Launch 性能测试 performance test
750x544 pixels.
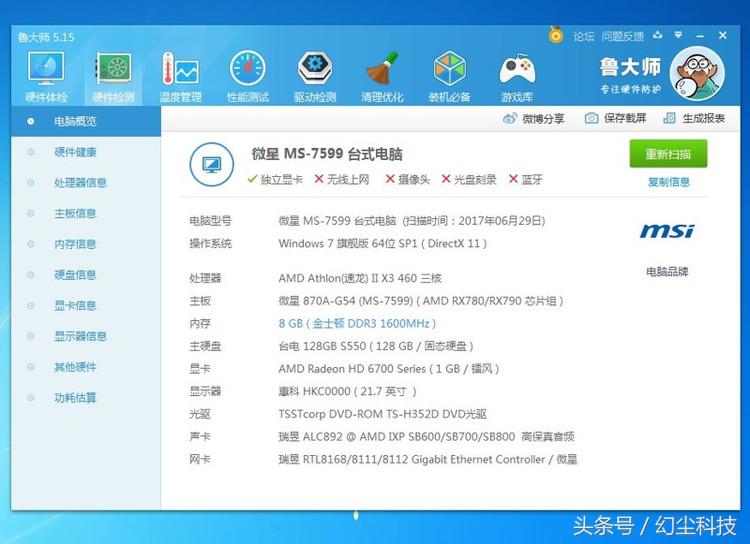(x=248, y=77)
